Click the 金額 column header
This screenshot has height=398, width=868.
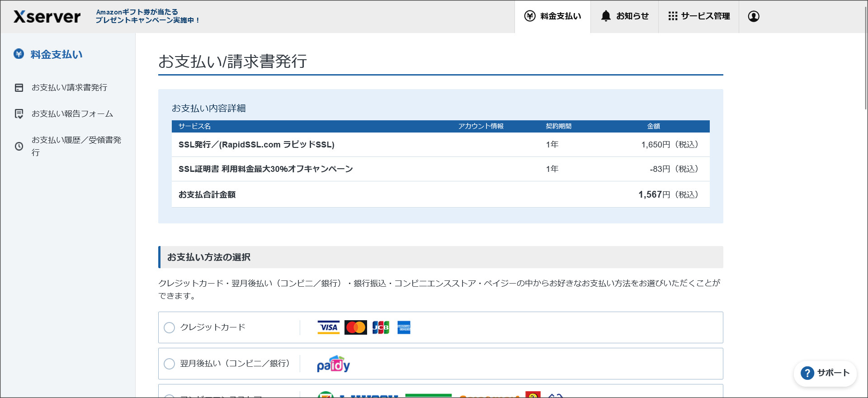(x=654, y=126)
